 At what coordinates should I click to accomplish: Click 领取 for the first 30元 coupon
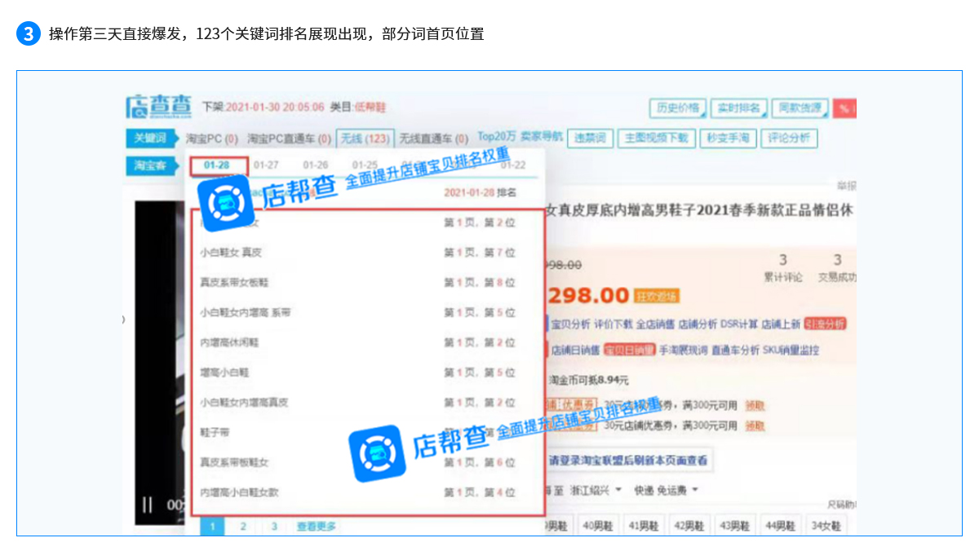[x=755, y=404]
